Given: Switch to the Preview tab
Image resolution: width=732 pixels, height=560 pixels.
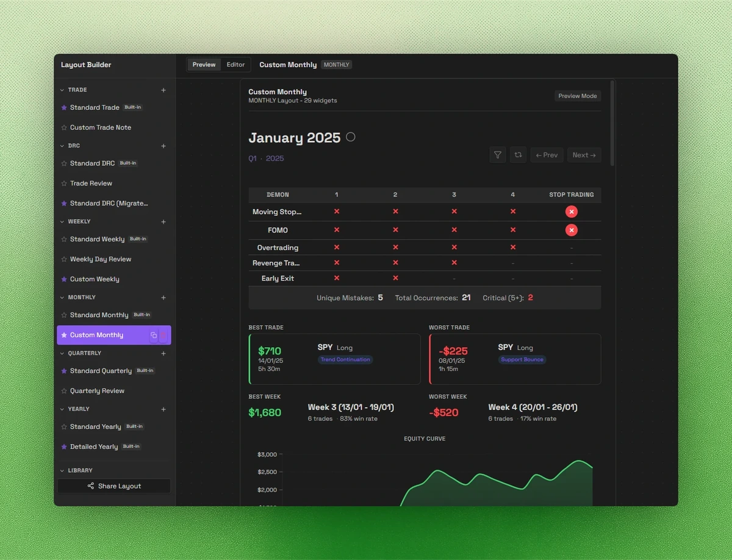Looking at the screenshot, I should (204, 65).
